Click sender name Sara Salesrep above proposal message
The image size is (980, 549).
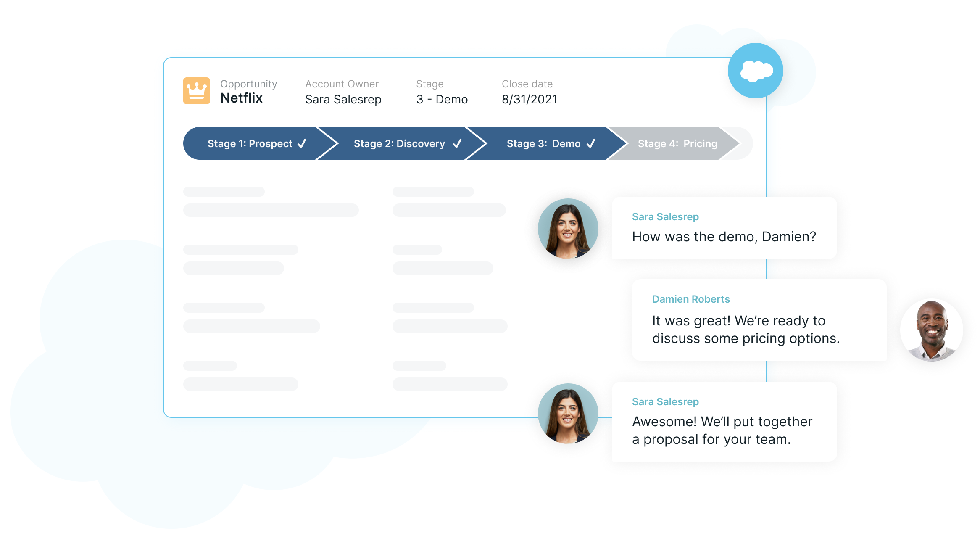[x=665, y=402]
